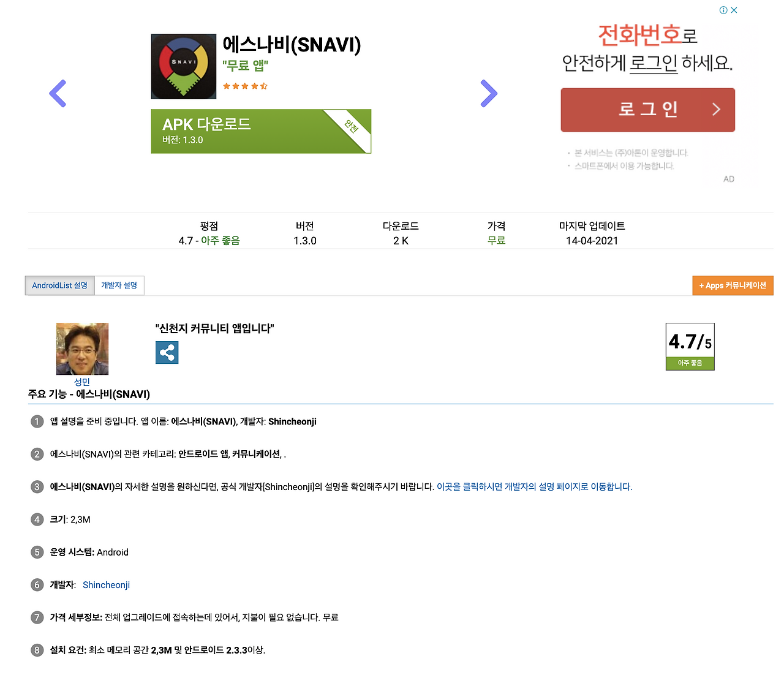Close the advertisement with X icon
This screenshot has width=784, height=675.
[734, 10]
